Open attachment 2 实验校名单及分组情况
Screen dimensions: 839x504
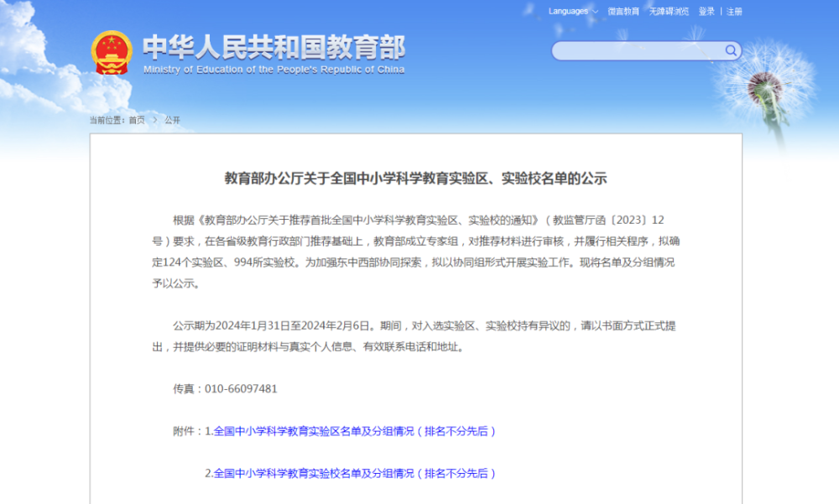354,474
